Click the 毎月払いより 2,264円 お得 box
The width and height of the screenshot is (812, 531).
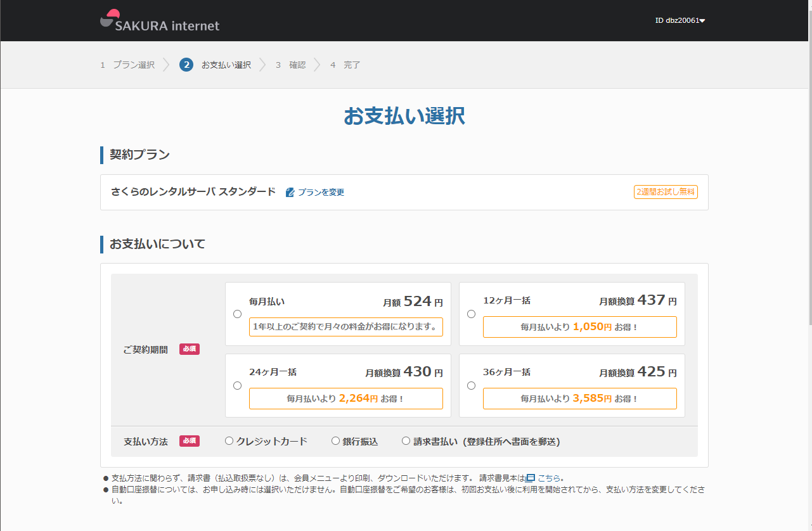[346, 399]
